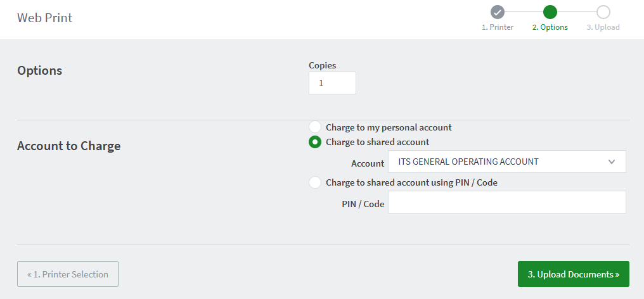Click the "Account" label beside the dropdown

(x=368, y=163)
